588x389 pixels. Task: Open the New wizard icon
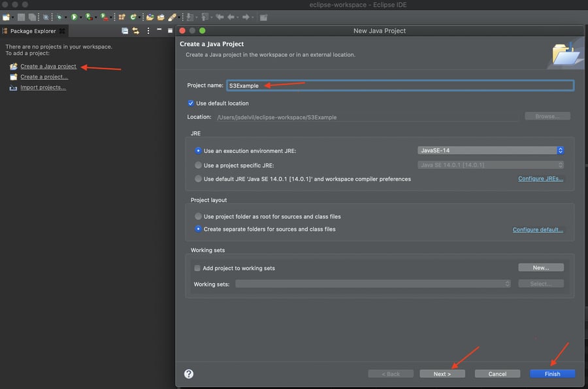(x=5, y=16)
